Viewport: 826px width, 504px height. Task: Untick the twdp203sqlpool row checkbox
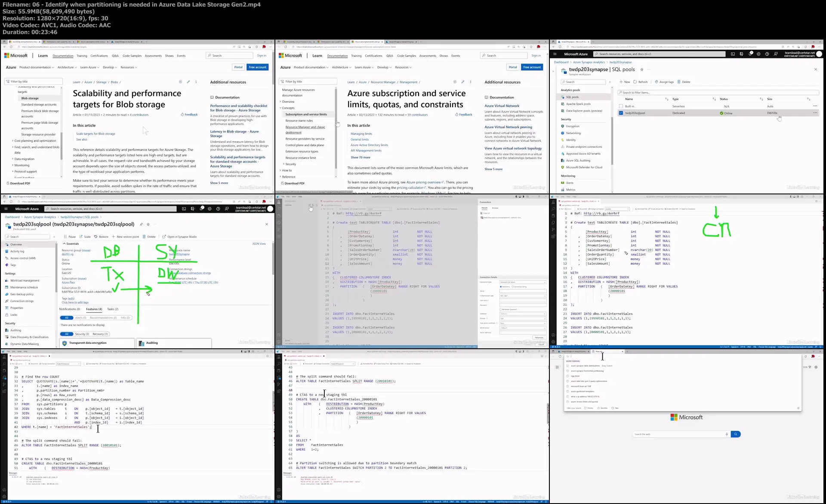coord(621,113)
